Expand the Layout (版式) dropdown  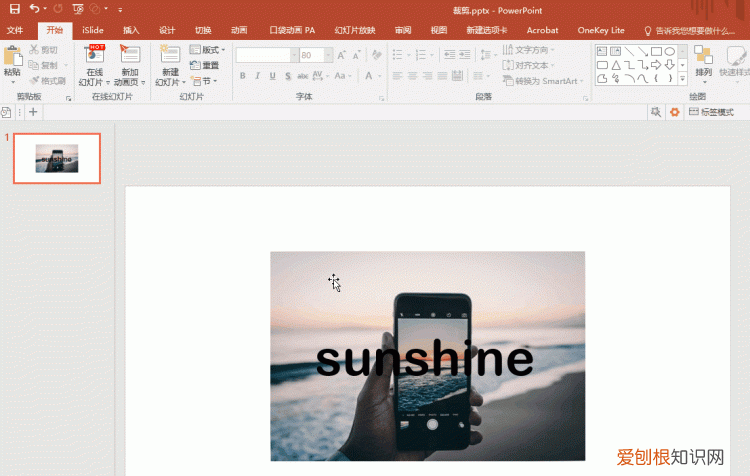(208, 50)
